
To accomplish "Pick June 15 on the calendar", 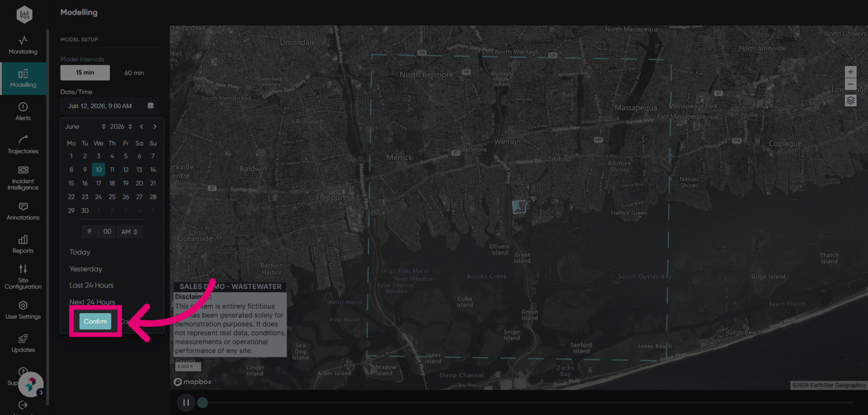I will [71, 183].
